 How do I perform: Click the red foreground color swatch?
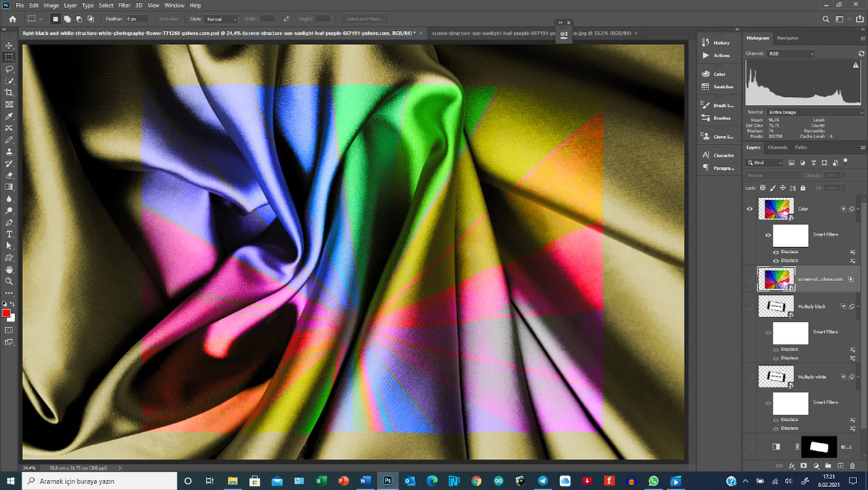[7, 313]
